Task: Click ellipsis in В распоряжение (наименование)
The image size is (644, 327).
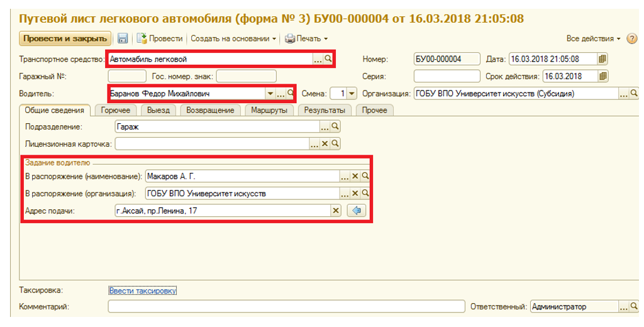Action: 345,177
